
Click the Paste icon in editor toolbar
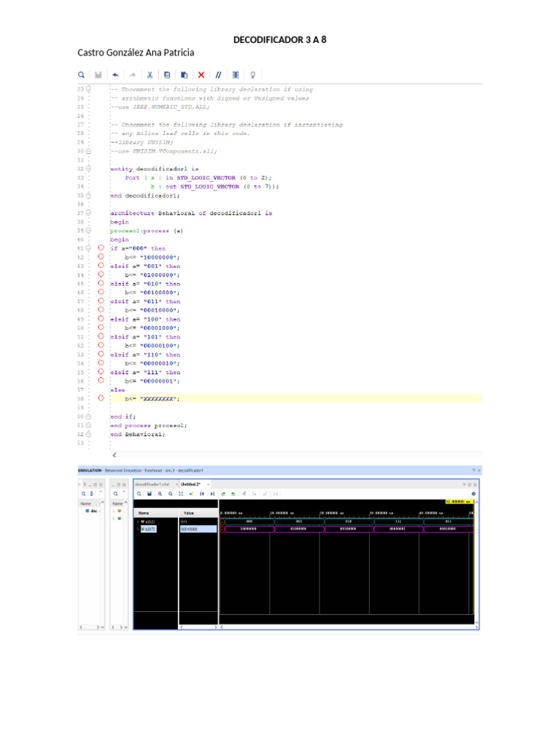coord(184,74)
